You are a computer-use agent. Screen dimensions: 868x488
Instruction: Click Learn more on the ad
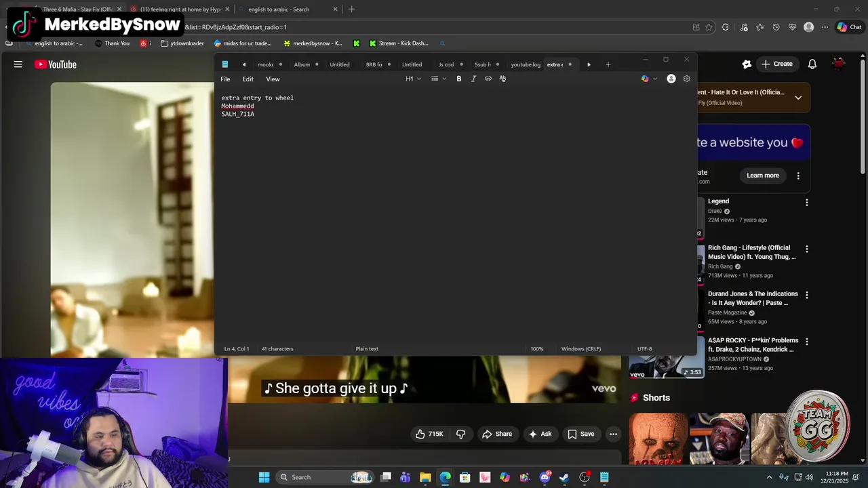[x=763, y=176]
